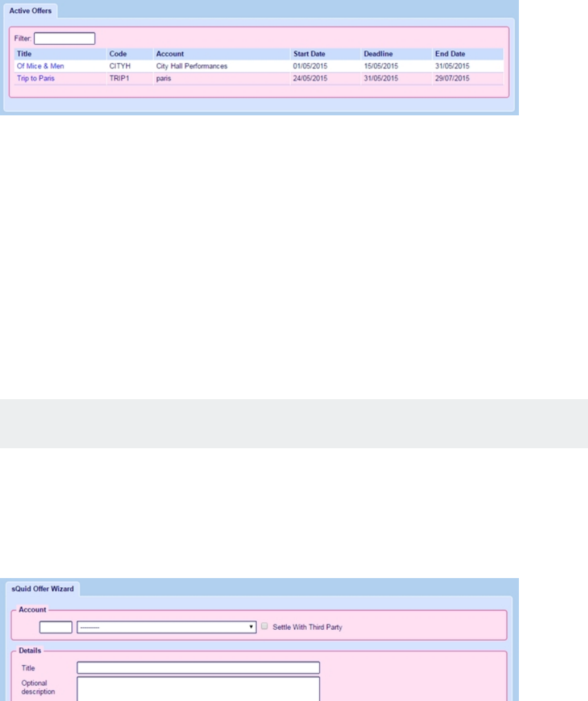588x701 pixels.
Task: Select the TRIP1 code cell
Action: tap(120, 78)
